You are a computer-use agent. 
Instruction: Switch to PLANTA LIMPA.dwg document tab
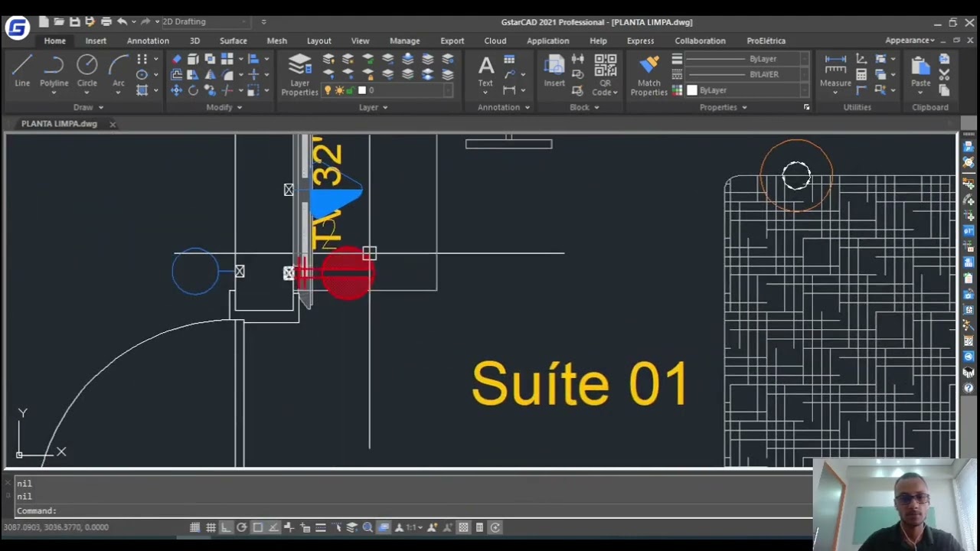click(x=59, y=124)
